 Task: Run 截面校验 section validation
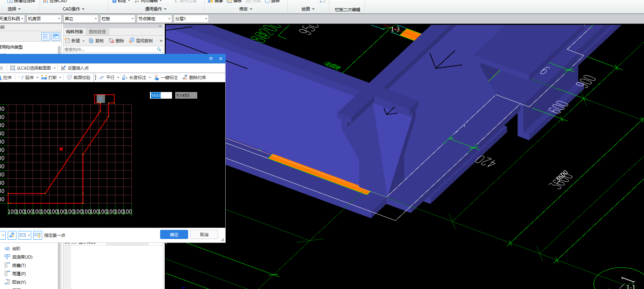(x=78, y=77)
